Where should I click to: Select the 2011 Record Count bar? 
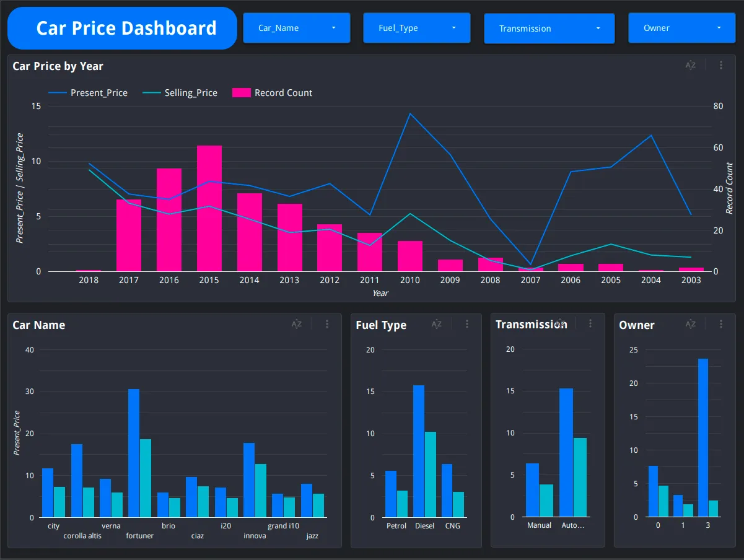(370, 252)
